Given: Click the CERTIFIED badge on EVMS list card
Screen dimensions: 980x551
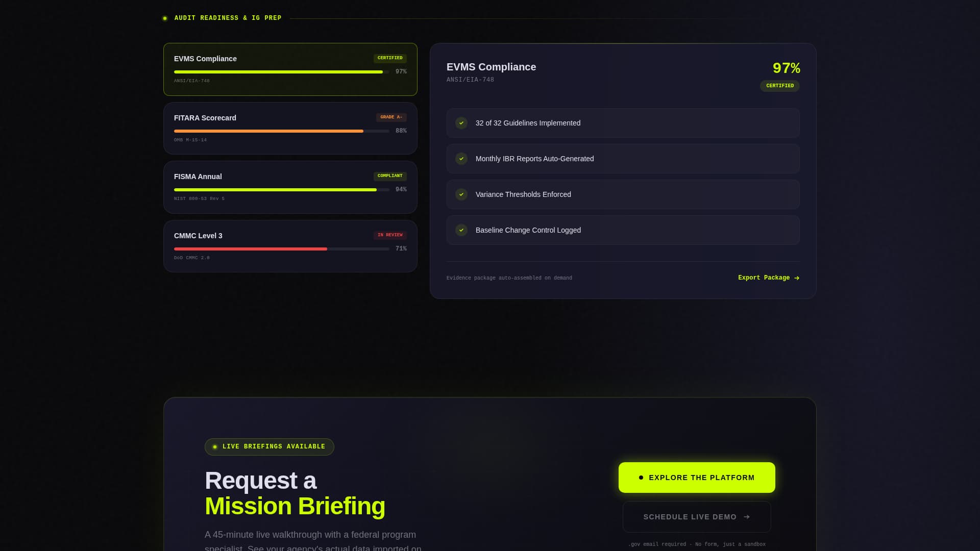Looking at the screenshot, I should [390, 58].
